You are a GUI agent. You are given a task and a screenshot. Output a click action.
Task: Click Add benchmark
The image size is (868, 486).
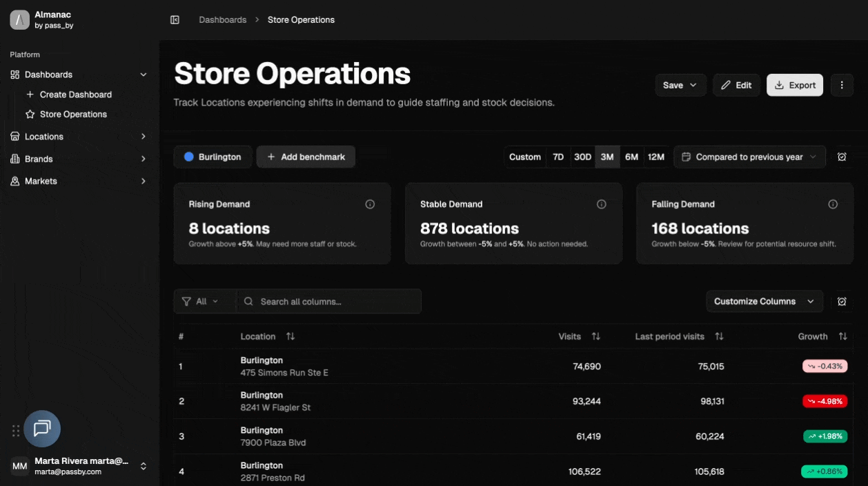point(306,157)
